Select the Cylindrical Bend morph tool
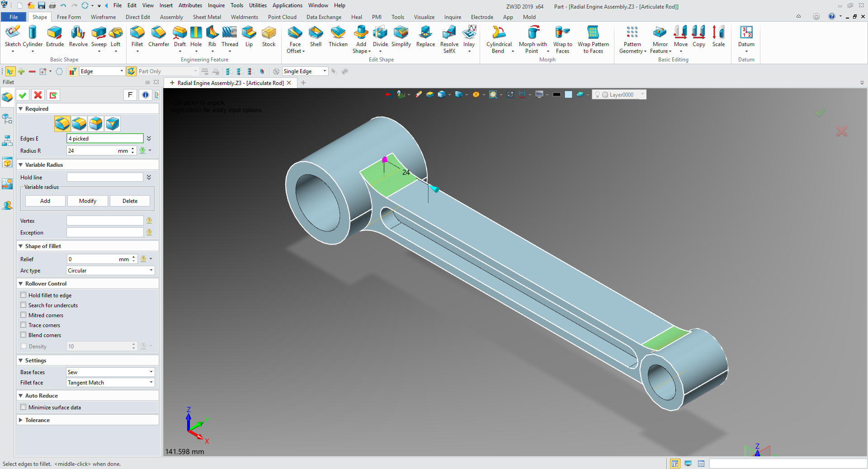 pos(499,36)
